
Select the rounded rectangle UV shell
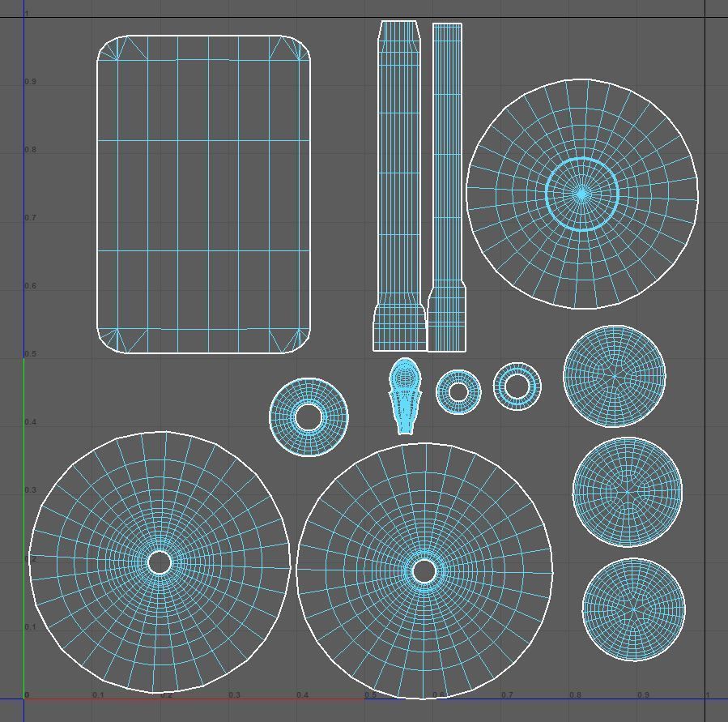[203, 194]
